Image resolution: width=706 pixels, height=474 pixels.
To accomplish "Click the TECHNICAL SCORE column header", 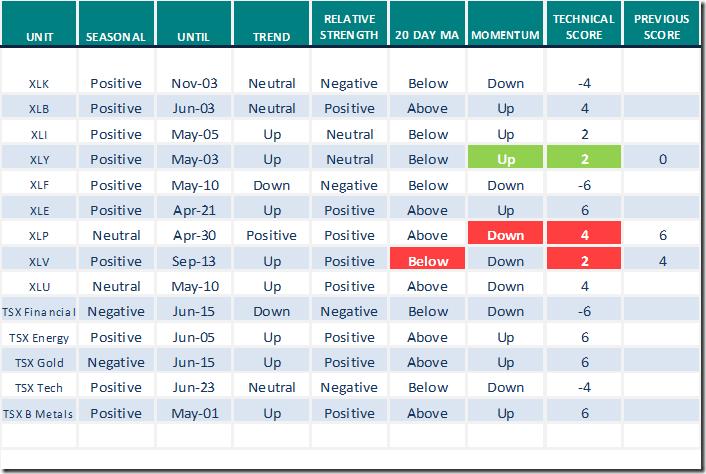I will [x=583, y=27].
